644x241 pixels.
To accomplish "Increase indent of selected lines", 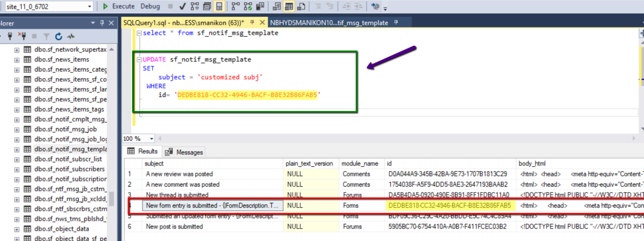I will (358, 6).
